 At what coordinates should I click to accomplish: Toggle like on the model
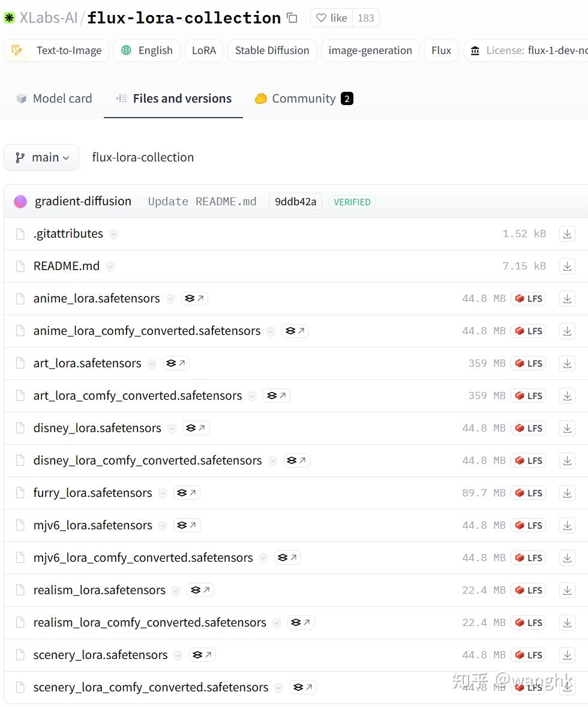pyautogui.click(x=331, y=17)
